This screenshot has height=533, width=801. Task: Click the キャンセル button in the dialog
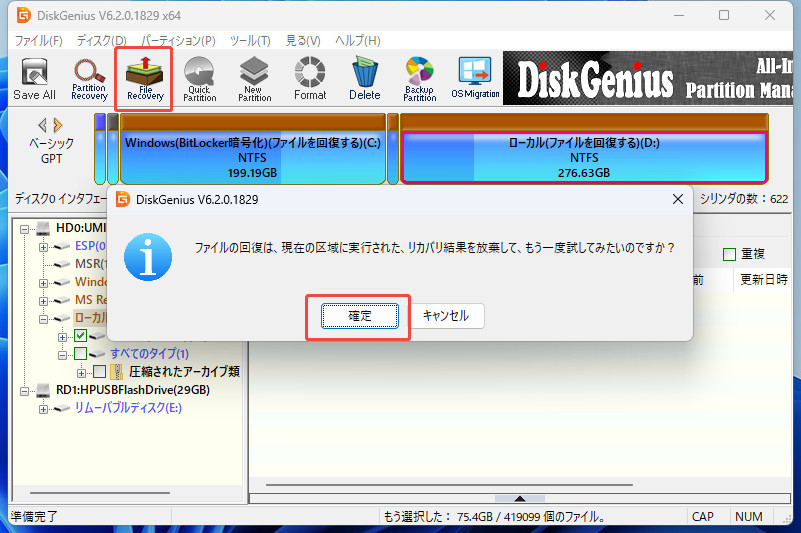446,316
